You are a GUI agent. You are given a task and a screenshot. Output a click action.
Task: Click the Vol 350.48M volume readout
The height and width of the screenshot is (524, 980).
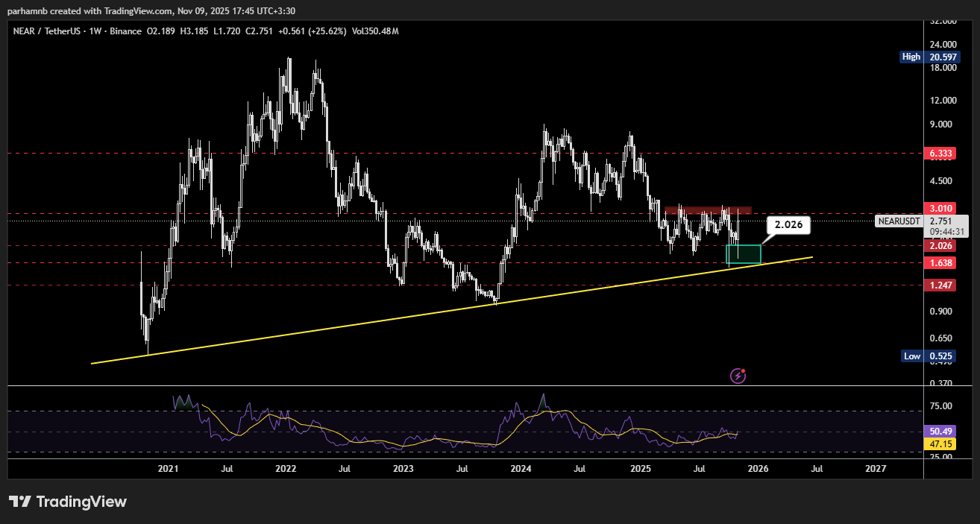coord(374,31)
